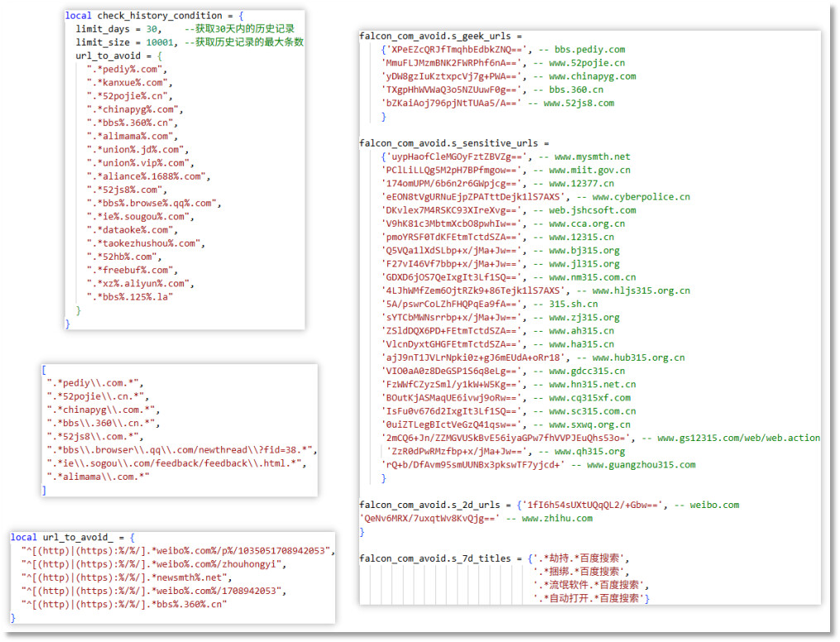This screenshot has width=840, height=642.
Task: Click the www.cyberpolice.cn comment URL
Action: [x=641, y=197]
